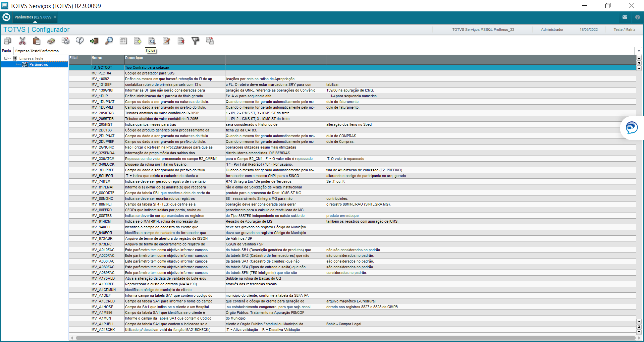Select the MV_88MINEI parameter row

coord(353,204)
